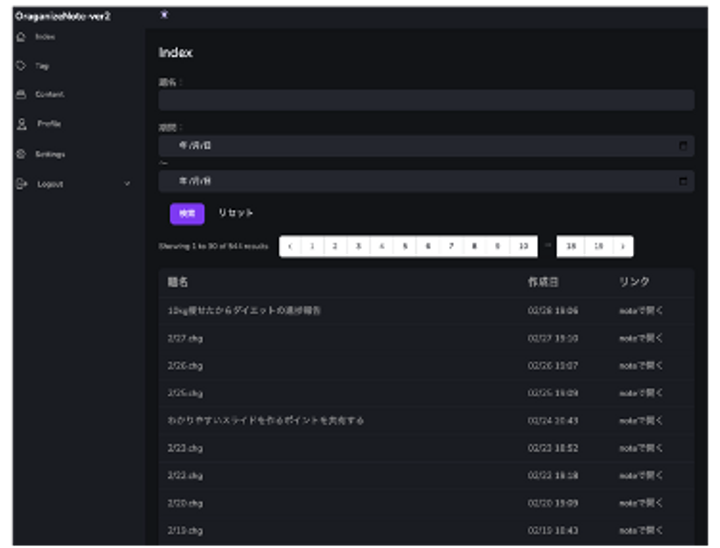720x548 pixels.
Task: Click the 2/27 chg title cell
Action: (185, 339)
